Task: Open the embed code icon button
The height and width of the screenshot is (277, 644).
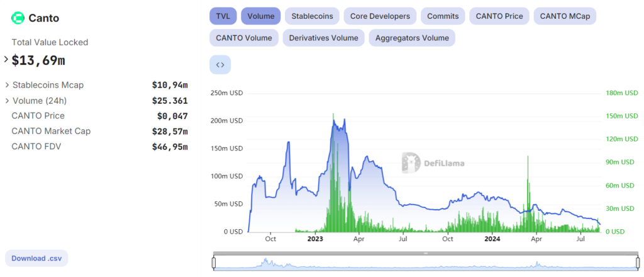Action: [220, 64]
